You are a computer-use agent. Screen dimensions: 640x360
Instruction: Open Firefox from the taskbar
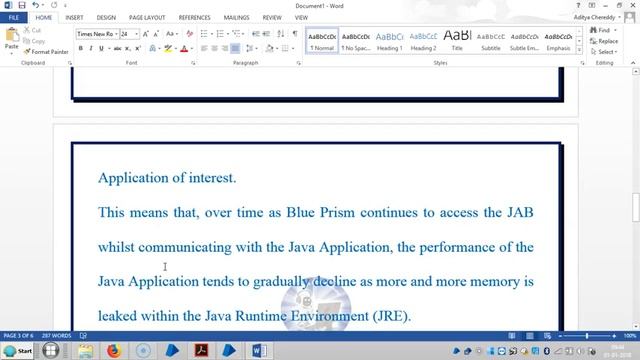(114, 351)
